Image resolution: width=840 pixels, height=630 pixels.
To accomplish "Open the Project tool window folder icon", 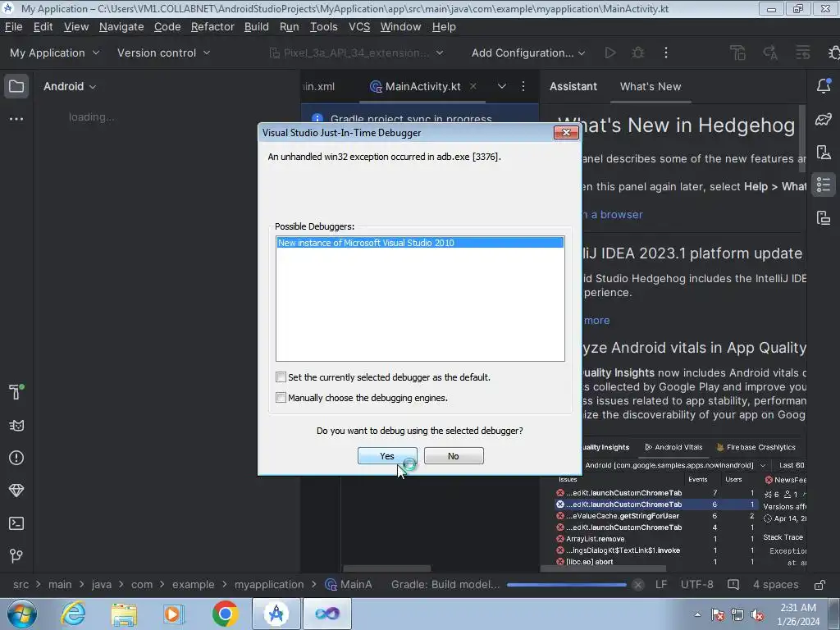I will (x=16, y=86).
